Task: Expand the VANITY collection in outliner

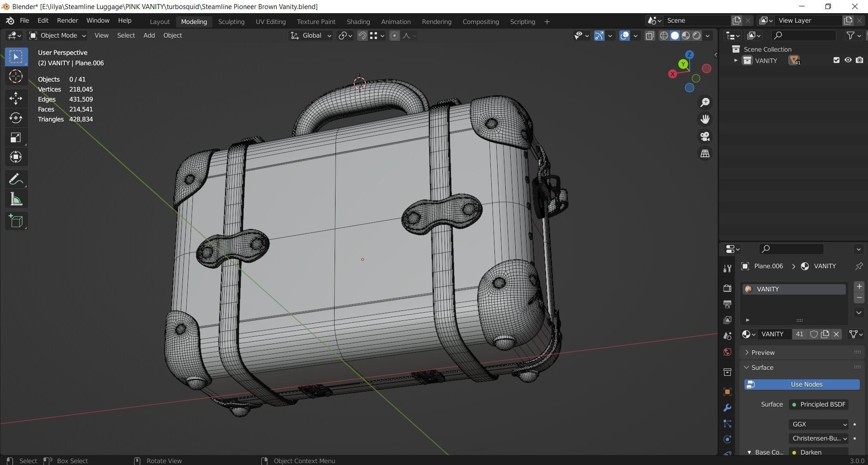Action: pyautogui.click(x=735, y=60)
